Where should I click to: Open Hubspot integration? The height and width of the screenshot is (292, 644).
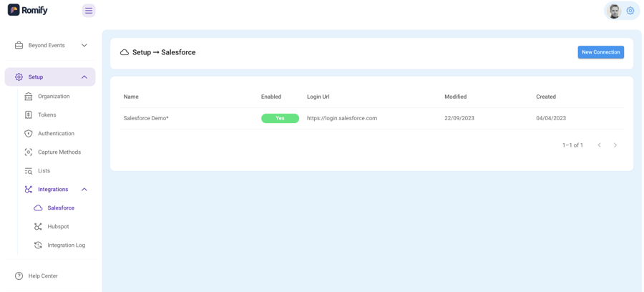click(58, 226)
